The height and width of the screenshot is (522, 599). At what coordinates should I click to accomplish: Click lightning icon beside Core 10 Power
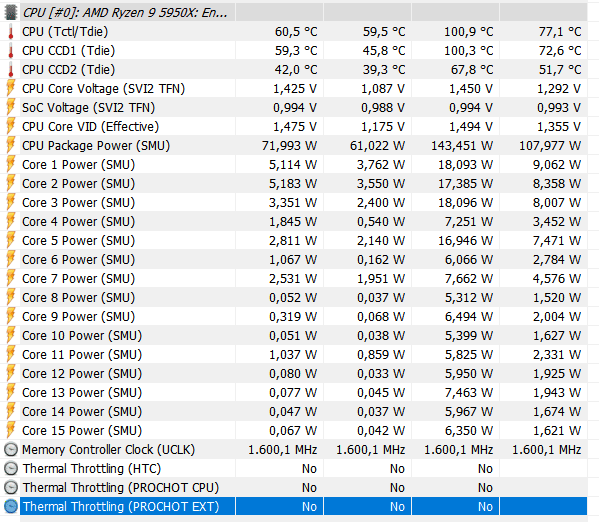point(11,335)
